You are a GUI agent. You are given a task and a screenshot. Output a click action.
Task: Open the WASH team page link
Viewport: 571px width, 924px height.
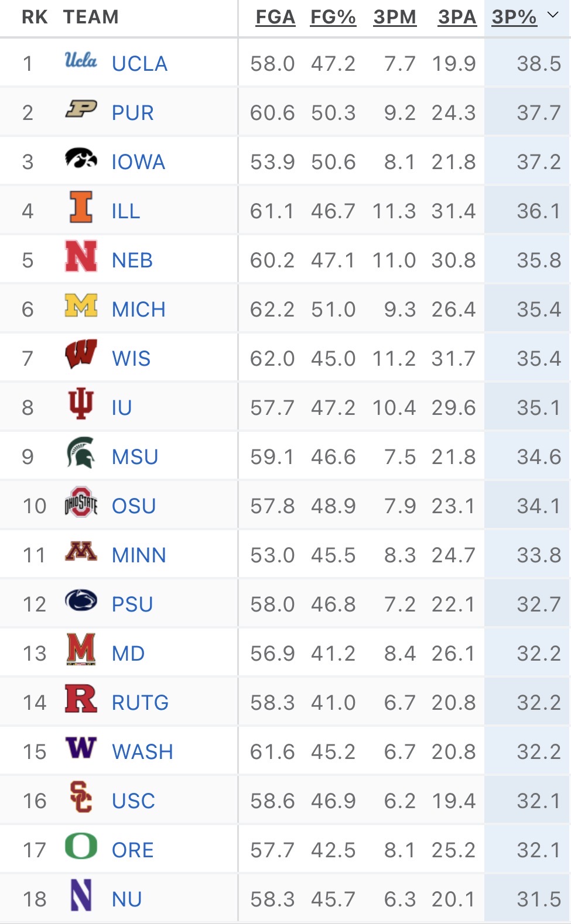[142, 752]
